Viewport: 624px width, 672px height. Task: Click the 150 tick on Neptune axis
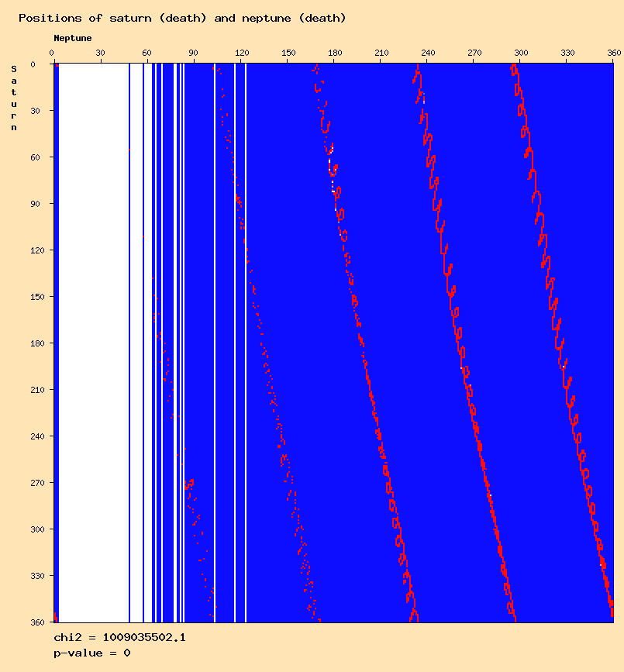click(288, 53)
